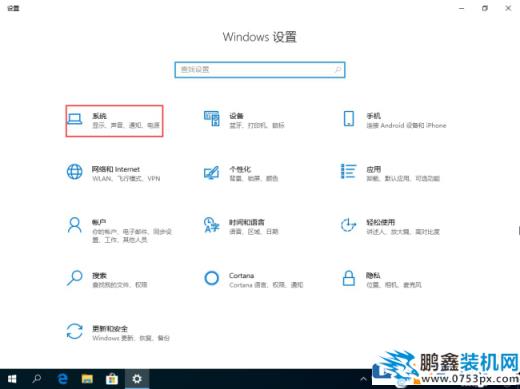Close the Settings window
The height and width of the screenshot is (389, 520).
click(508, 8)
